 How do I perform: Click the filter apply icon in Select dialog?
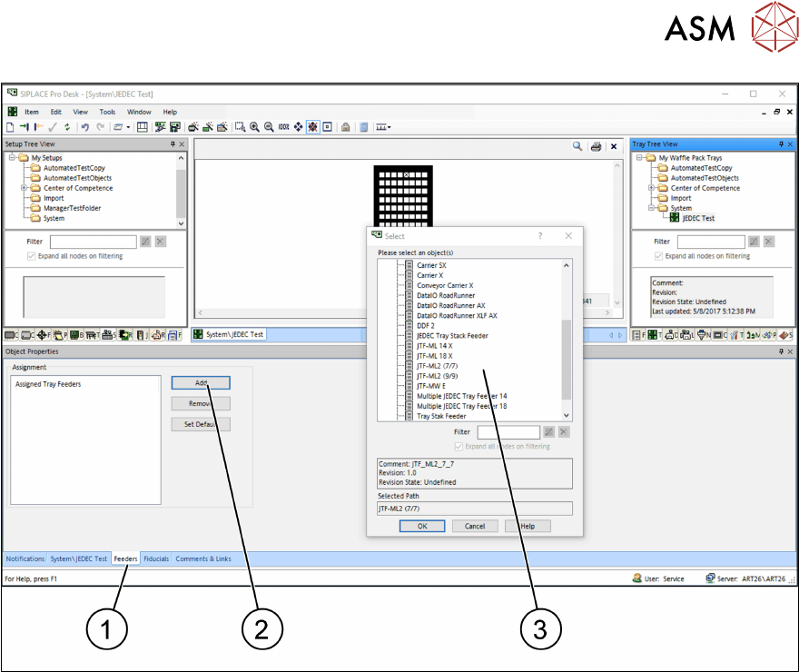(548, 432)
